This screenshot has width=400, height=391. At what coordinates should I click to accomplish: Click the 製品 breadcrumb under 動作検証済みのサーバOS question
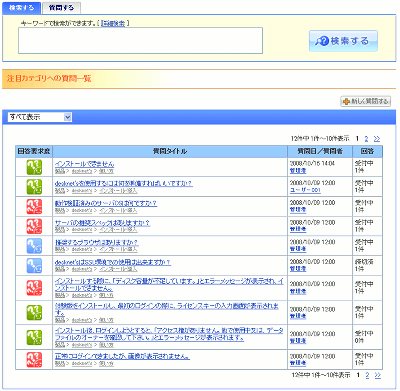[x=60, y=210]
